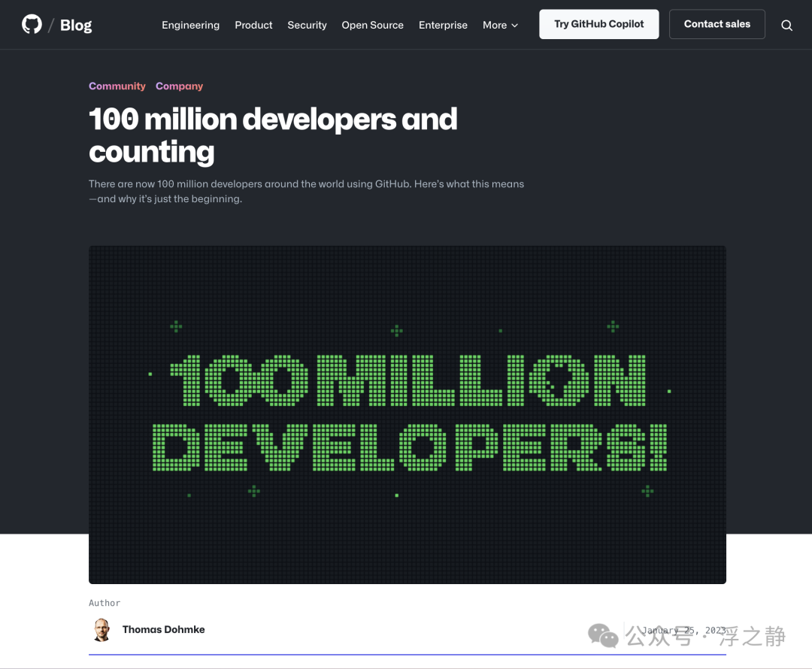The width and height of the screenshot is (812, 669).
Task: Expand the More dropdown menu
Action: pyautogui.click(x=500, y=25)
